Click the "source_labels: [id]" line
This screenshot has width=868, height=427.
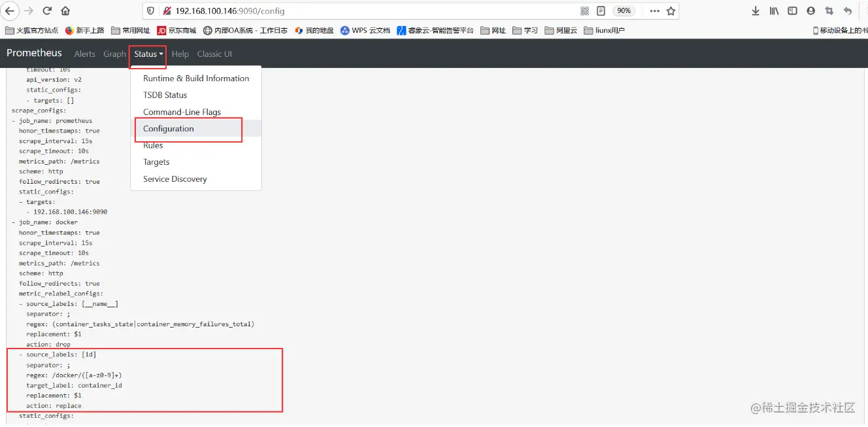(61, 354)
